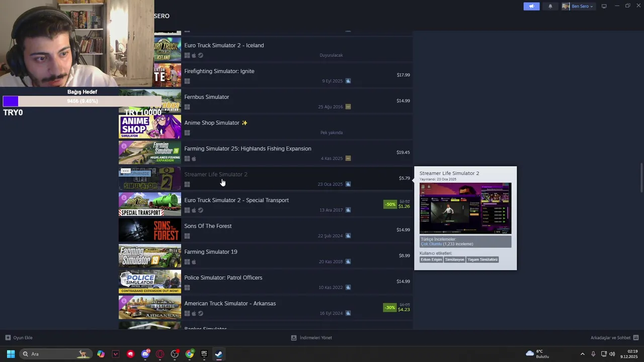
Task: Open Google Chrome from the taskbar
Action: [189, 354]
